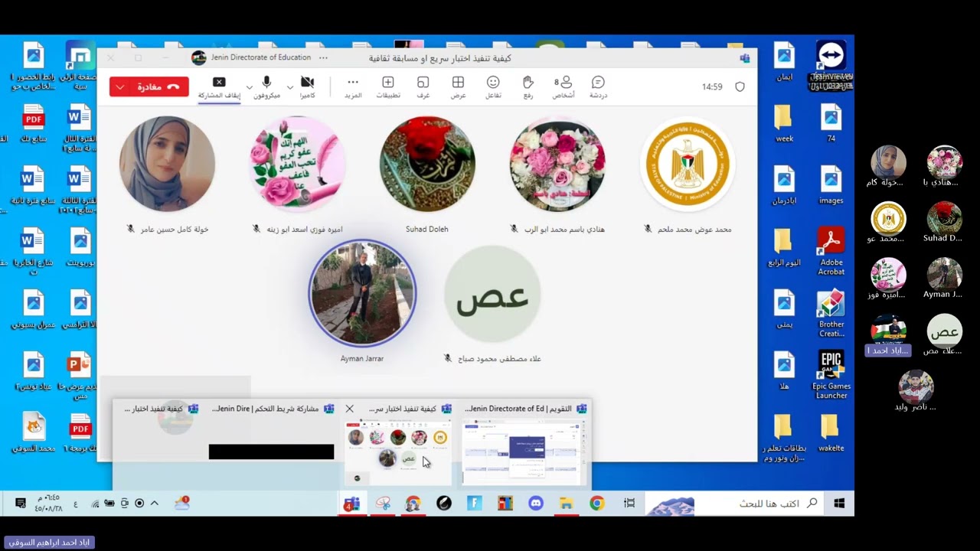Viewport: 980px width, 551px height.
Task: Select Ayman J... tile in side panel
Action: (x=944, y=279)
